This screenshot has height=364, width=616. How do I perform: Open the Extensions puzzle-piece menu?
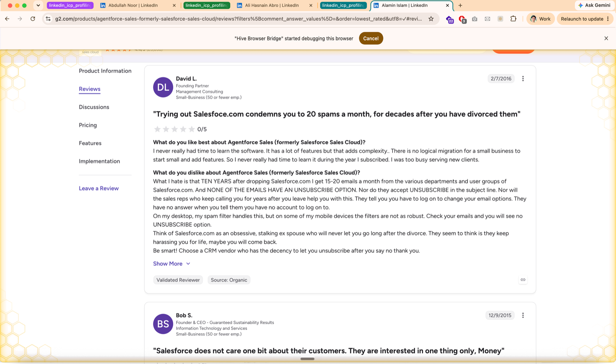click(x=513, y=19)
